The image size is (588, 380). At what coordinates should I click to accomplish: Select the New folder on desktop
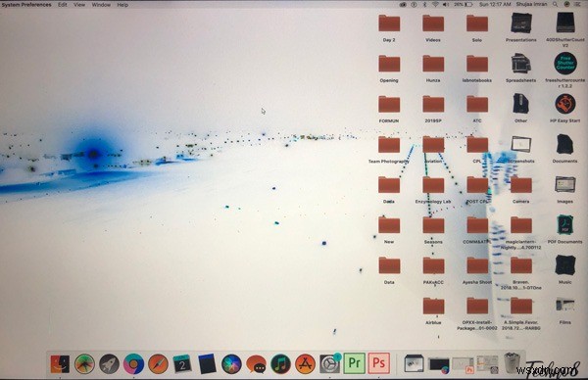coord(389,226)
